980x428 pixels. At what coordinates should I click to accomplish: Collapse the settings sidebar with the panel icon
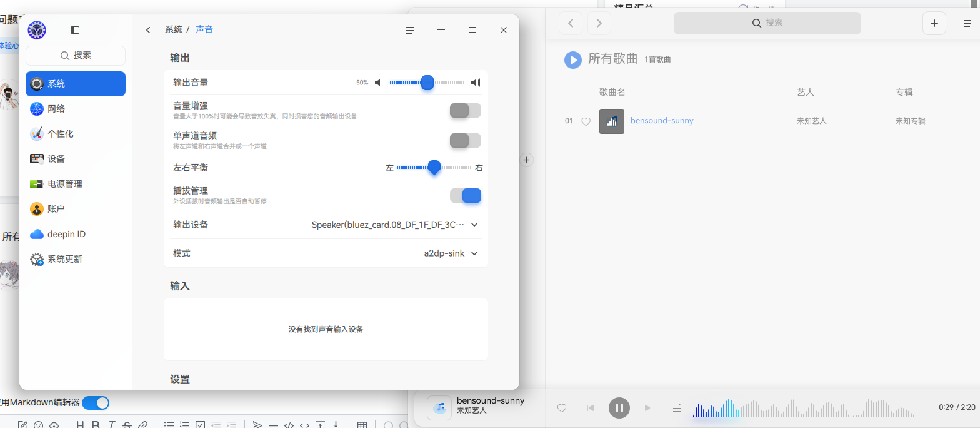tap(75, 30)
